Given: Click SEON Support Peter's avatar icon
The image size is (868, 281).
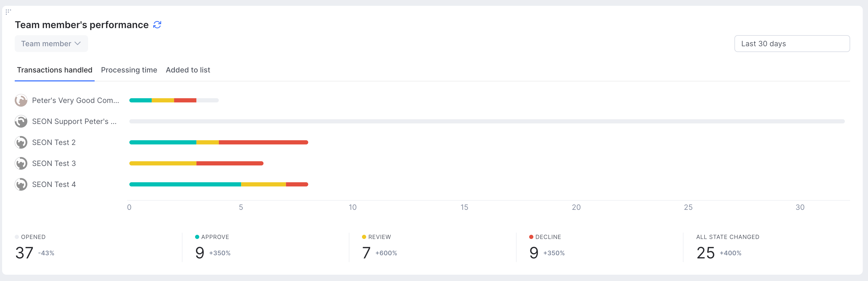Looking at the screenshot, I should tap(21, 121).
